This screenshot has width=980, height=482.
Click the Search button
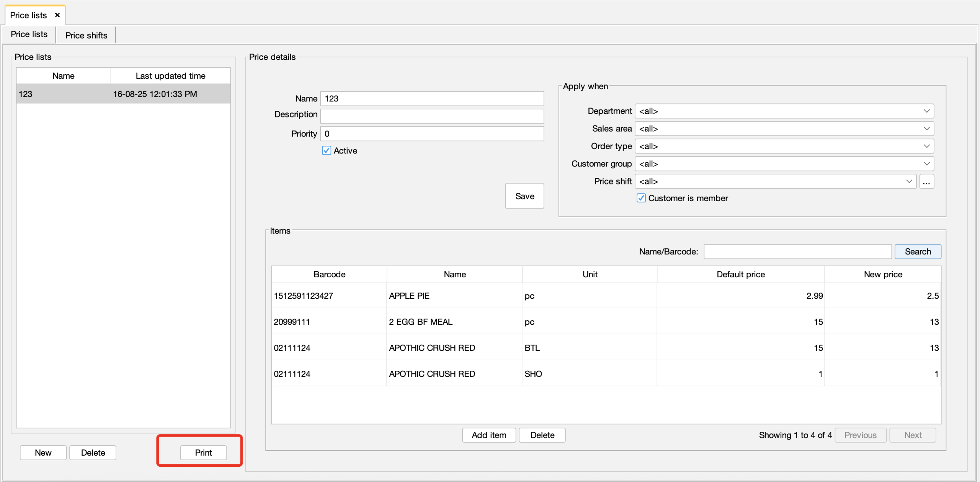(918, 252)
